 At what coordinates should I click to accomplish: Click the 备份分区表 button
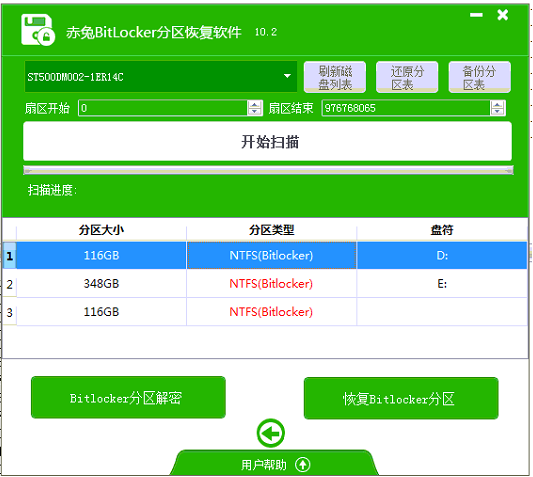[479, 77]
